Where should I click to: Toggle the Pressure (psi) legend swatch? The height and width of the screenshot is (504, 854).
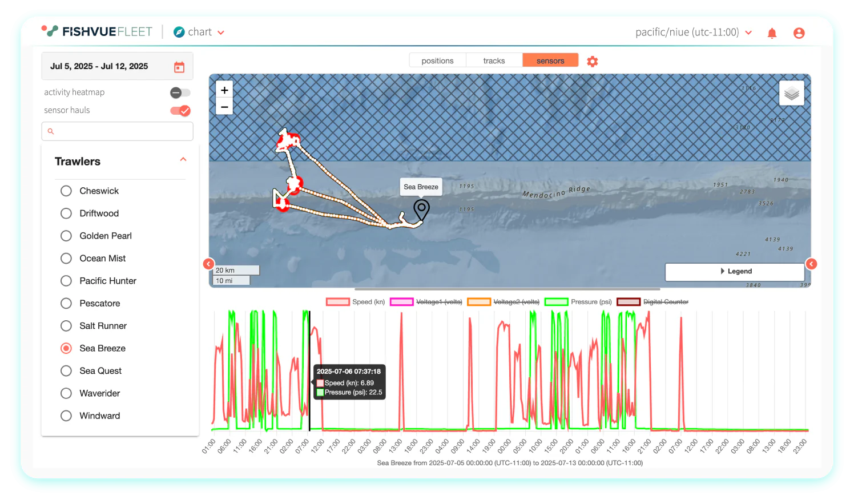[556, 302]
